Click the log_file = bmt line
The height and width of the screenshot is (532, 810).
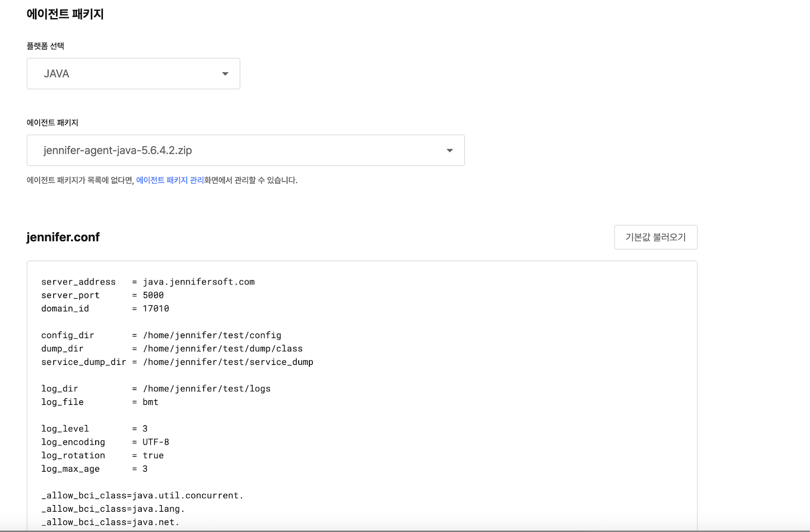click(x=100, y=402)
